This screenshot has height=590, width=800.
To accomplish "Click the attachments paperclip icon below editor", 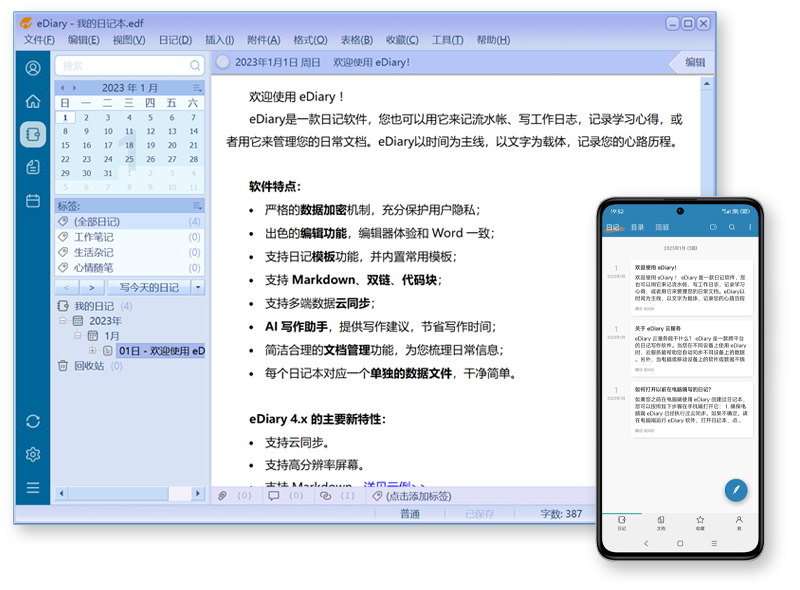I will [223, 496].
